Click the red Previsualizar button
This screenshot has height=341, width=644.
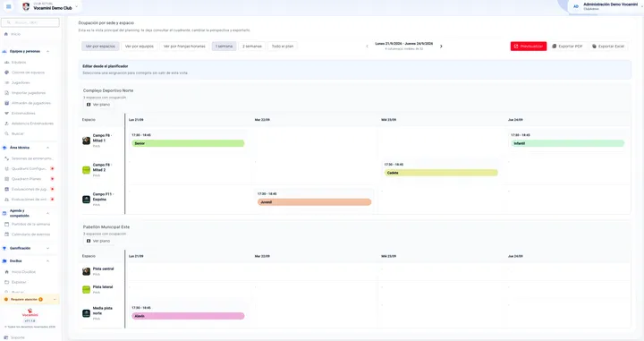[x=529, y=47]
